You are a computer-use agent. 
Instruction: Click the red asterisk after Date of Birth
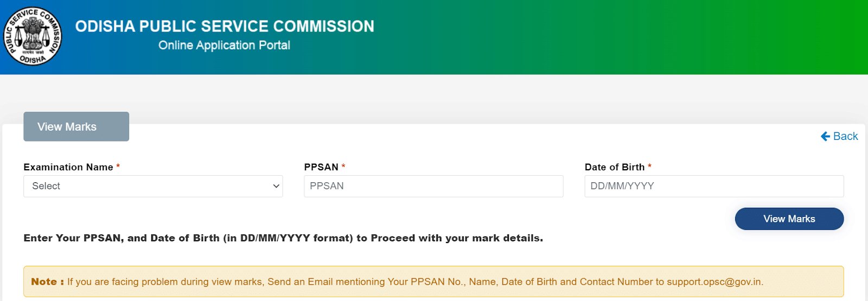tap(649, 167)
